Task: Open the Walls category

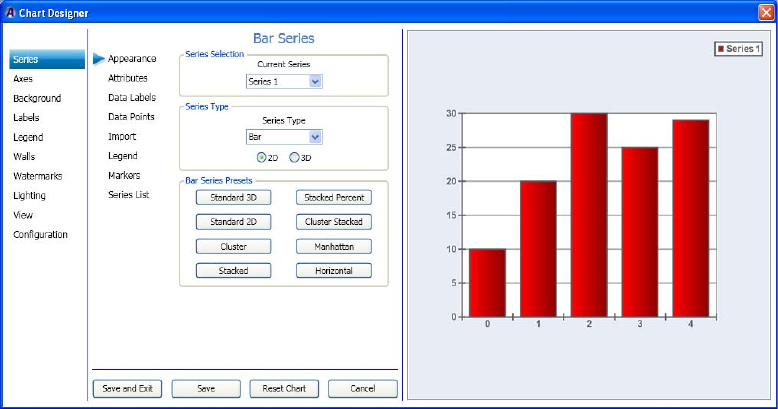Action: 24,156
